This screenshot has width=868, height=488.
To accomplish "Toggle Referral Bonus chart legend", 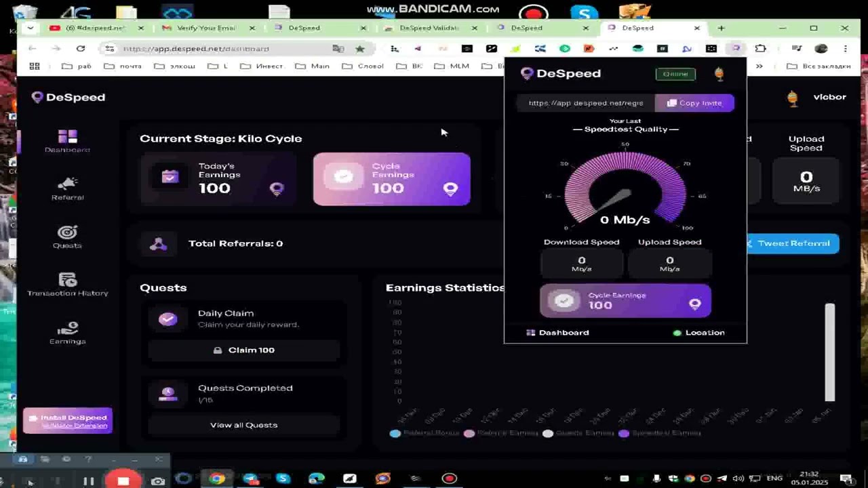I will click(x=425, y=433).
